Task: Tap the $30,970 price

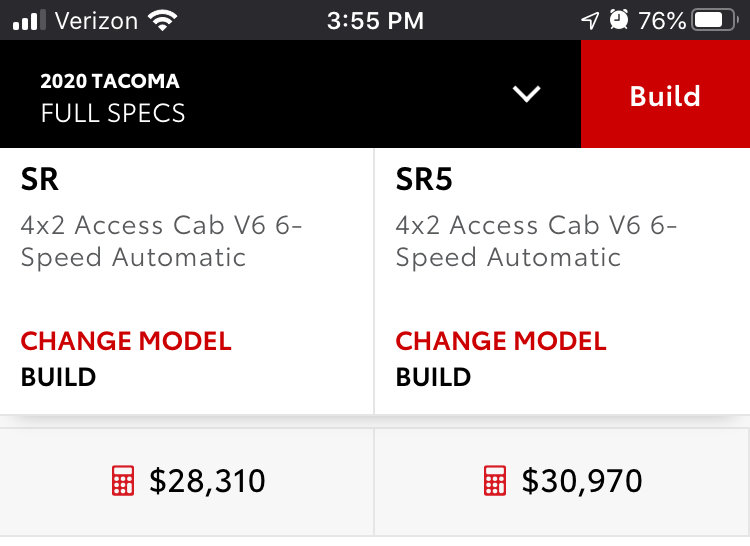Action: 582,481
